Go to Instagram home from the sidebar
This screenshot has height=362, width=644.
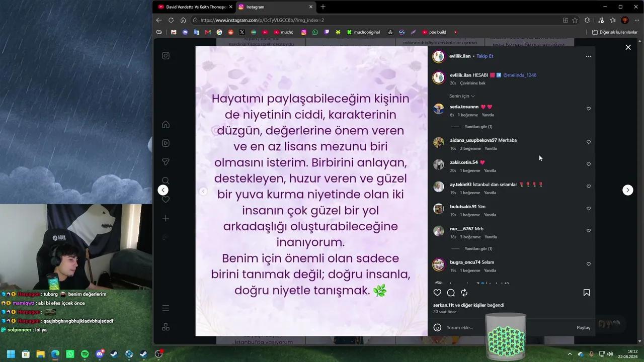tap(166, 125)
